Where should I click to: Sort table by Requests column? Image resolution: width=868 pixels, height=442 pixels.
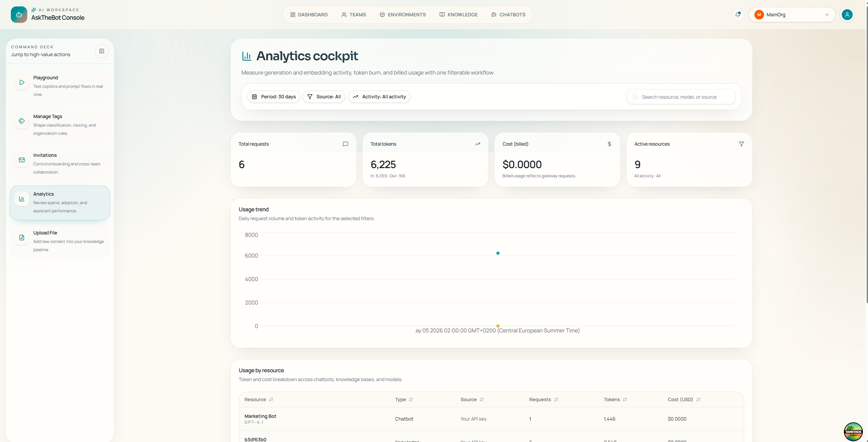(544, 399)
